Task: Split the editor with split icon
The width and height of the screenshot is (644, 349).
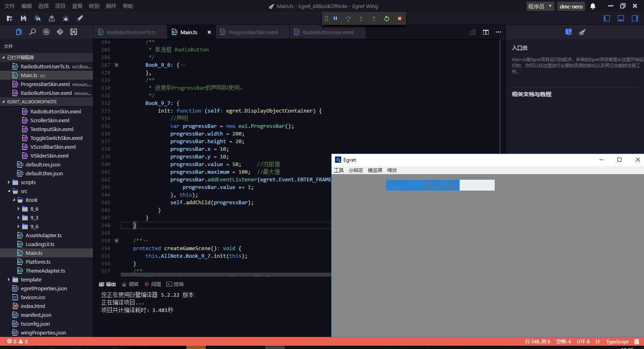Action: pyautogui.click(x=486, y=32)
